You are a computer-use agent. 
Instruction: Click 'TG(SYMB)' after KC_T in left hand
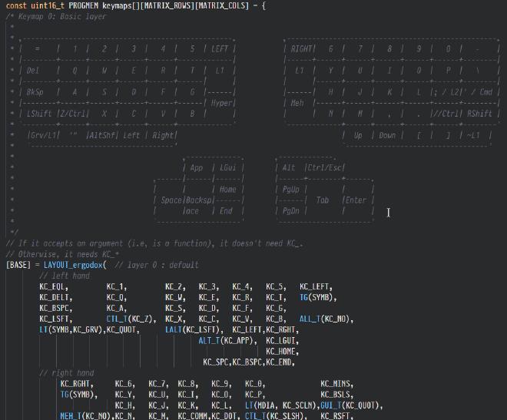[x=318, y=298]
